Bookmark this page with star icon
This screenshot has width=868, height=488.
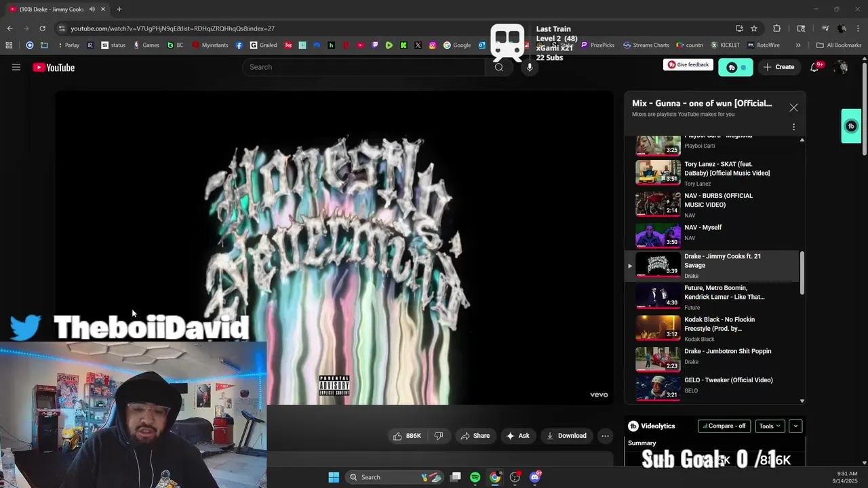point(754,28)
